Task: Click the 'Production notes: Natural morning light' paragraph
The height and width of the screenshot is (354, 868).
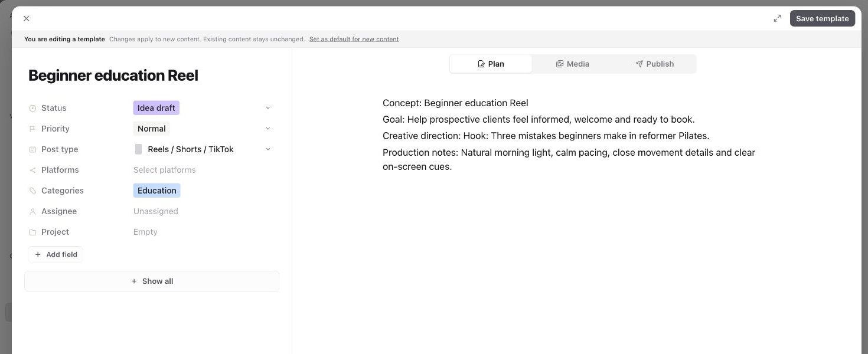Action: pos(569,159)
